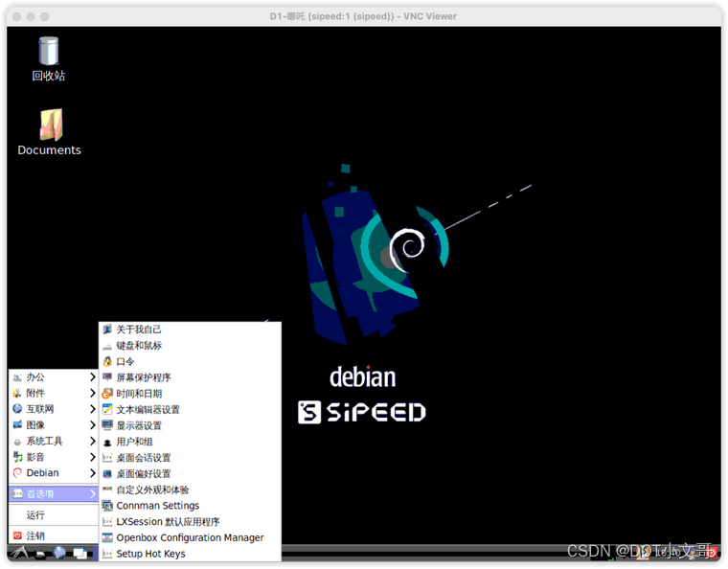
Task: Expand the 互联网 internet submenu
Action: (x=54, y=409)
